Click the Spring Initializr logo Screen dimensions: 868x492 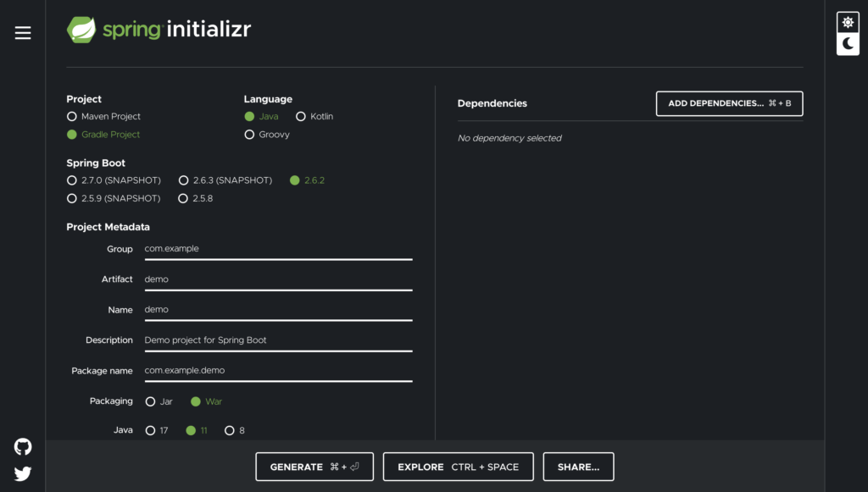[159, 28]
